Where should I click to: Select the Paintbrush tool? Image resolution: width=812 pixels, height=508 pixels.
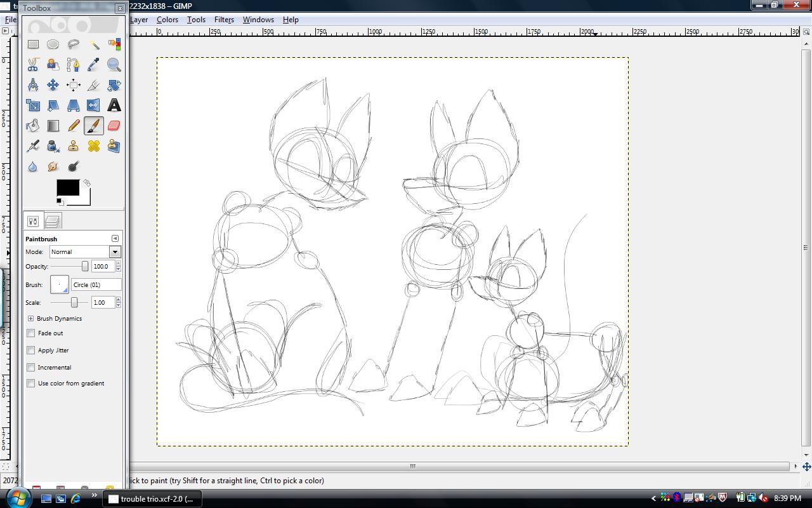(94, 126)
